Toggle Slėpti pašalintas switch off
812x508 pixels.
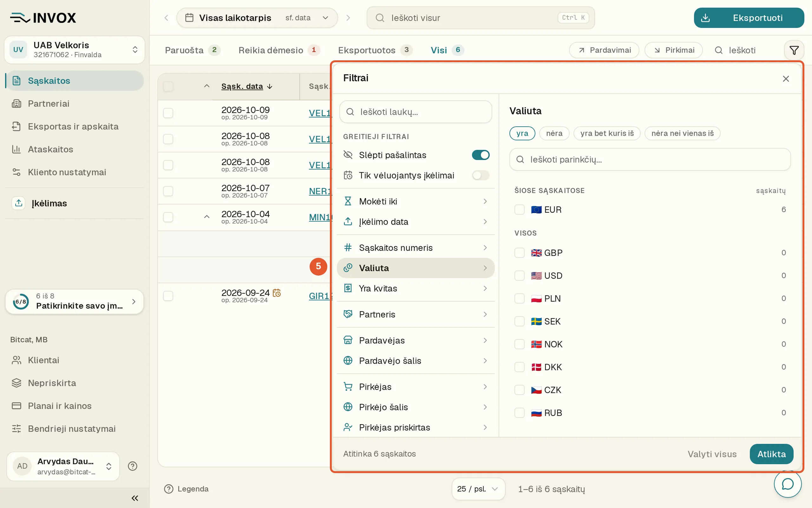[481, 155]
